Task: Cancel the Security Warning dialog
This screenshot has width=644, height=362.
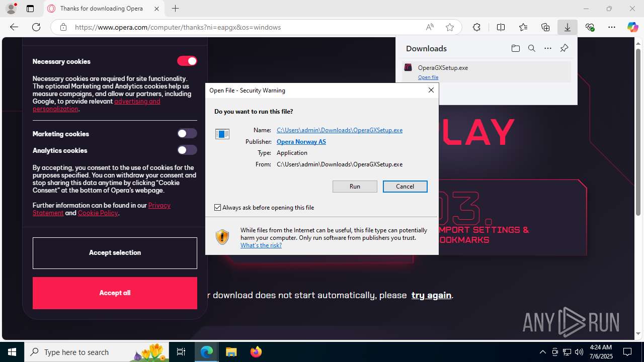Action: tap(405, 187)
